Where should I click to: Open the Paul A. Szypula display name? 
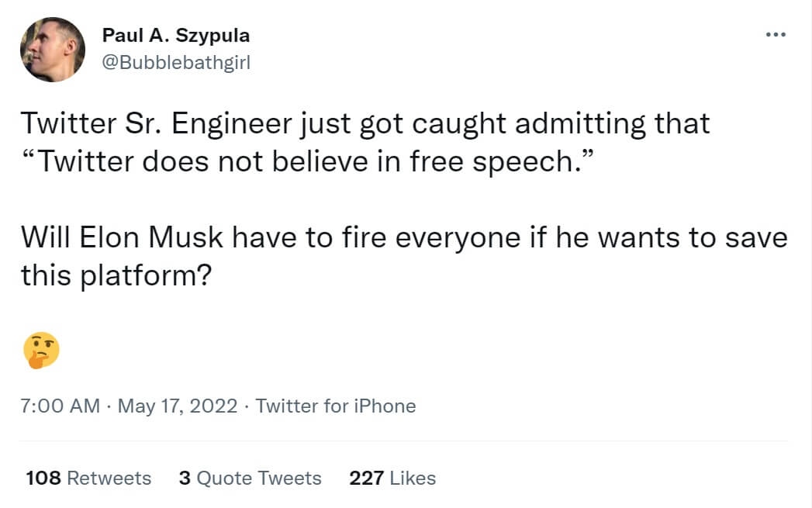click(x=176, y=36)
